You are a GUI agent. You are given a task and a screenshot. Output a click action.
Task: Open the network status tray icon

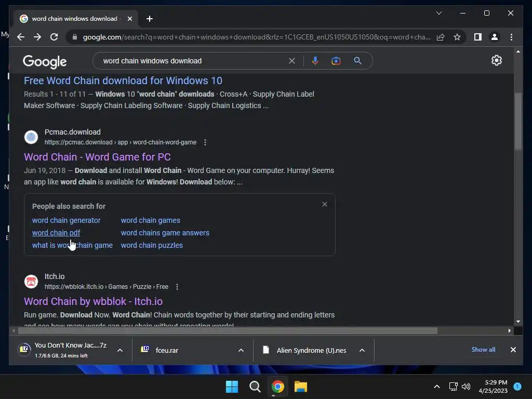[453, 387]
